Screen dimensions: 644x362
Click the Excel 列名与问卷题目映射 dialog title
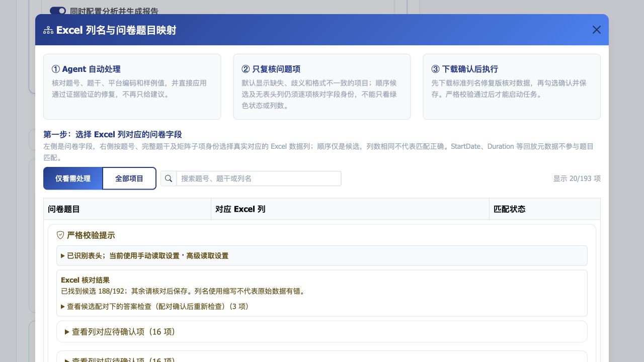(116, 30)
